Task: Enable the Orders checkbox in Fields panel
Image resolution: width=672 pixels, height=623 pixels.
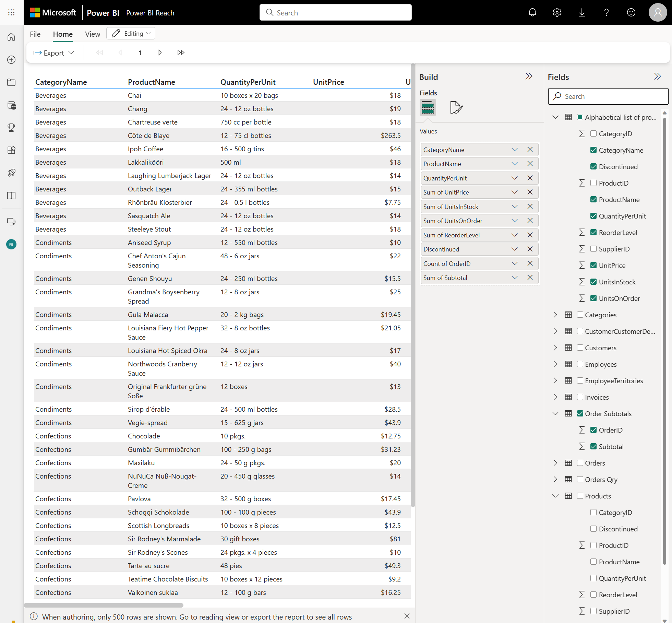Action: pos(580,463)
